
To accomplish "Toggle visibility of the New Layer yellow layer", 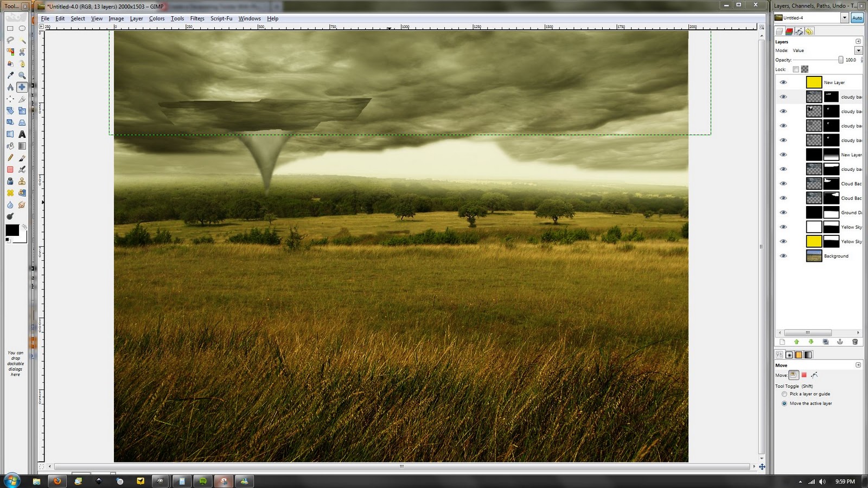I will pyautogui.click(x=783, y=82).
